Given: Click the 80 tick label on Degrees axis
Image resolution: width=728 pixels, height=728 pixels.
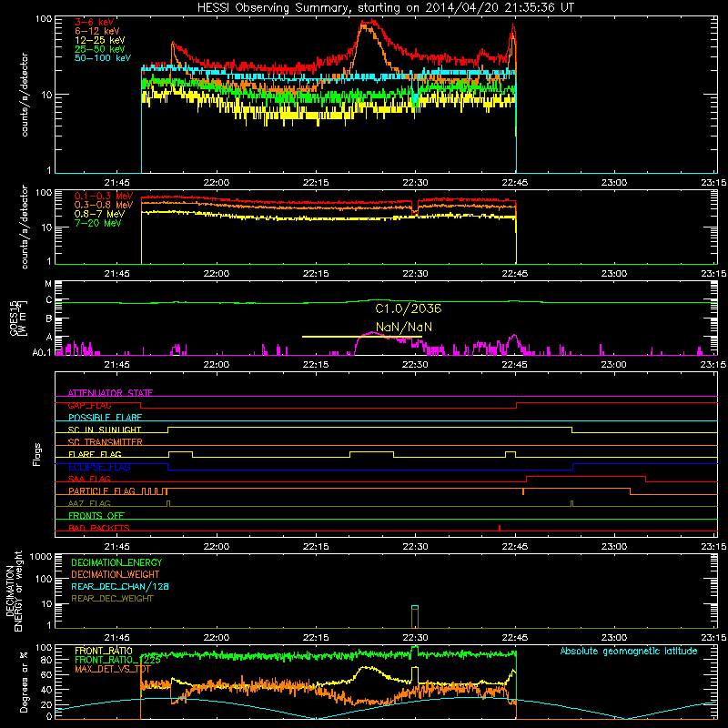Looking at the screenshot, I should click(x=46, y=660).
